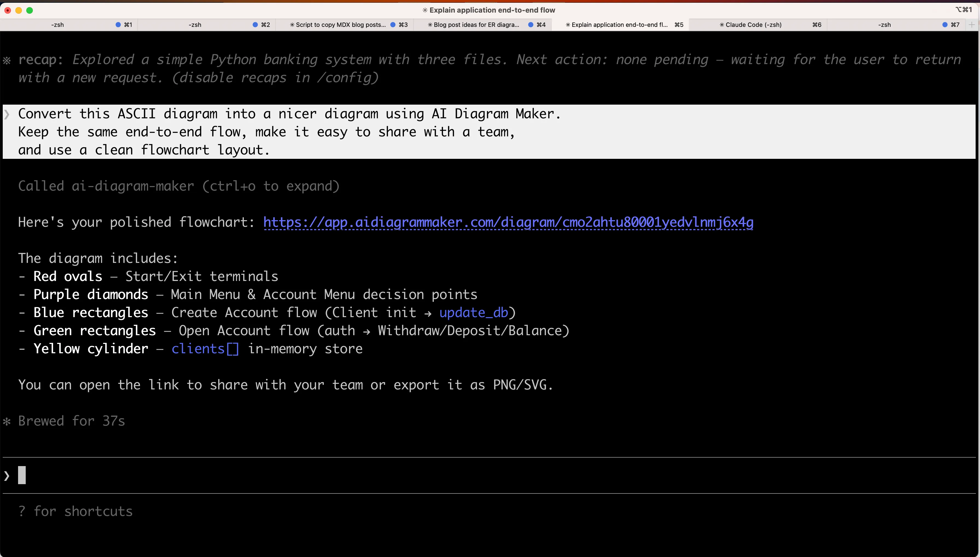Click the ⌘6 shortcut label on Claude Code tab
This screenshot has height=557, width=980.
[x=817, y=24]
